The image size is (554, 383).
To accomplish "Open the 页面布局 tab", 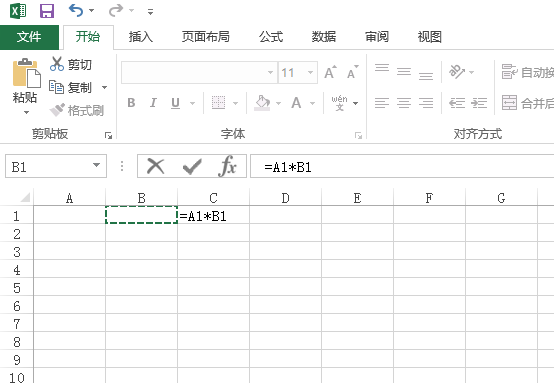I will click(206, 37).
